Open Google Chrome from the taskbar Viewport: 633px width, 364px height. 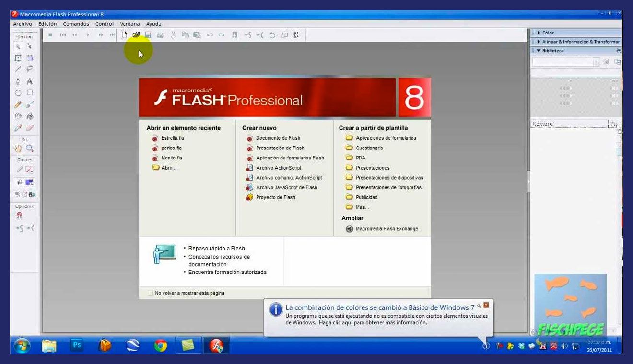(161, 345)
